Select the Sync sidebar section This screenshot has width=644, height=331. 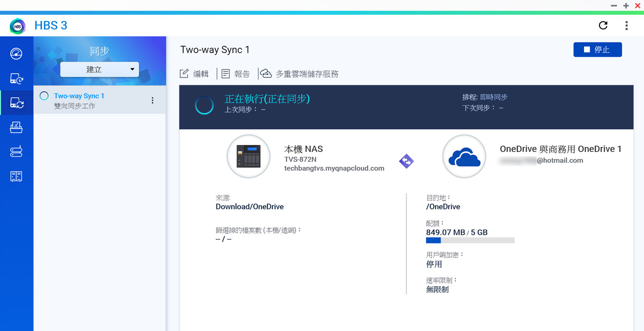coord(17,103)
